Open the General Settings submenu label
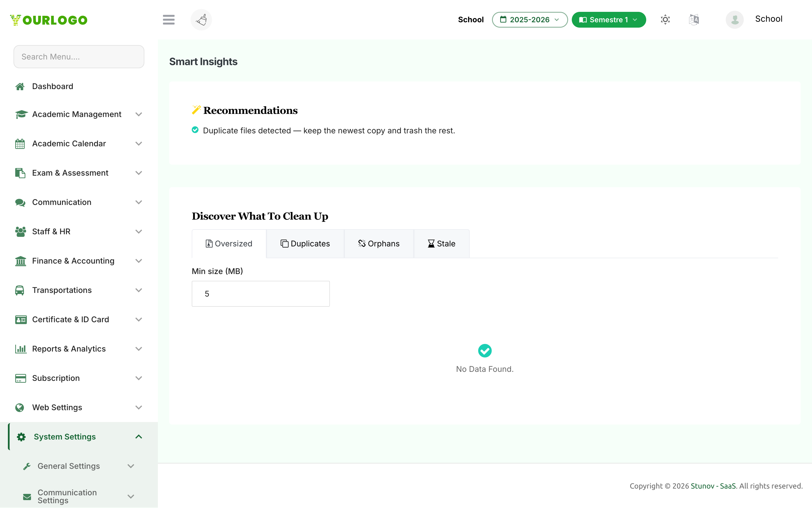The width and height of the screenshot is (812, 508). (69, 466)
